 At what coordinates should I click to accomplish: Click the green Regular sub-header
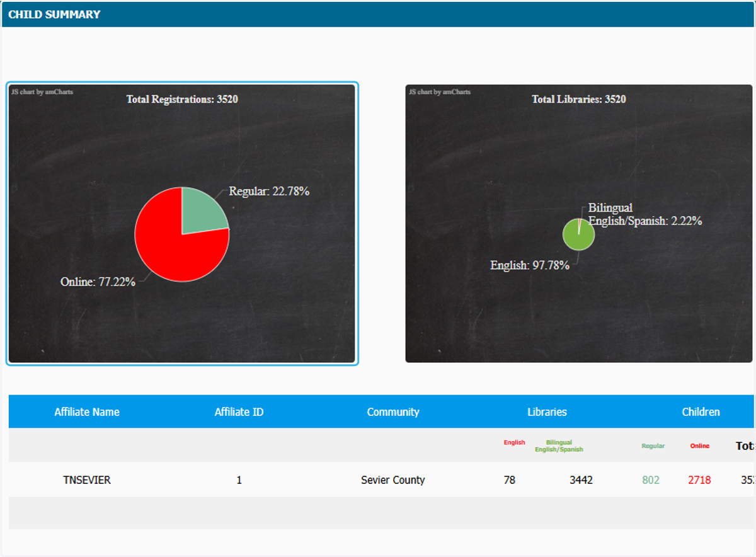tap(653, 446)
